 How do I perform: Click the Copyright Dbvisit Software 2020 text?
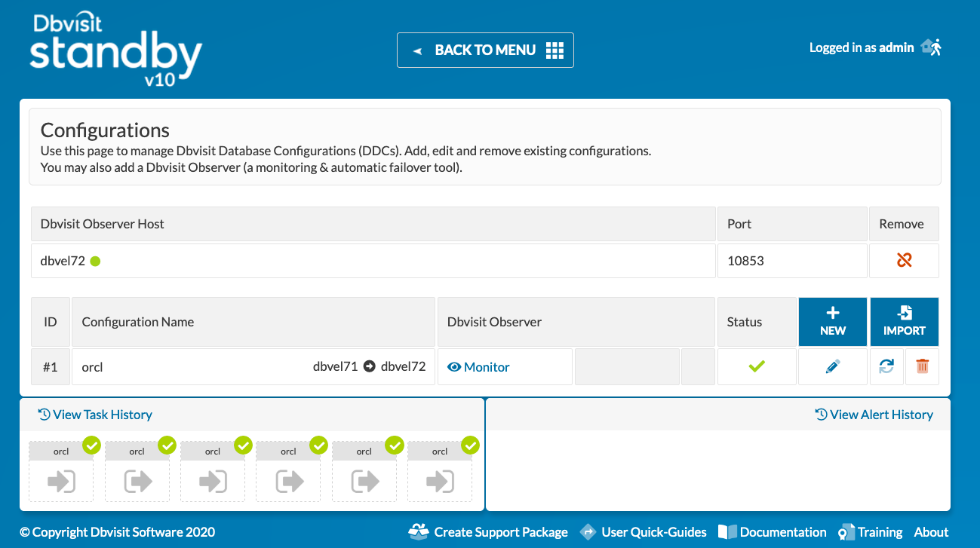pos(118,532)
